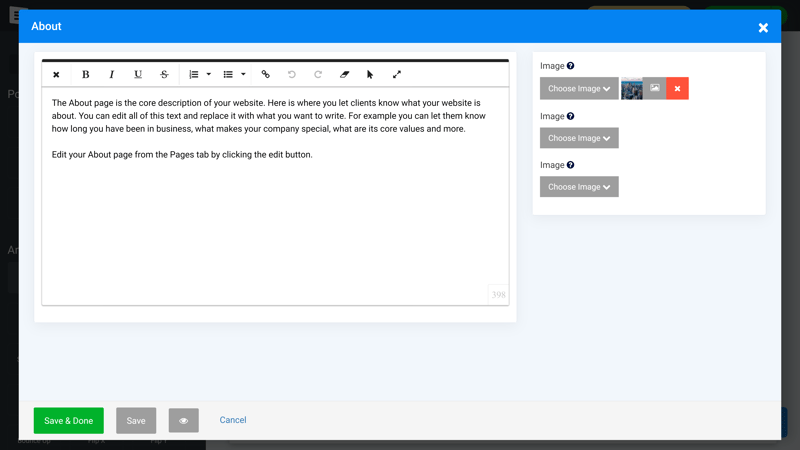The width and height of the screenshot is (800, 450).
Task: Open ordered list style dropdown arrow
Action: click(x=209, y=75)
